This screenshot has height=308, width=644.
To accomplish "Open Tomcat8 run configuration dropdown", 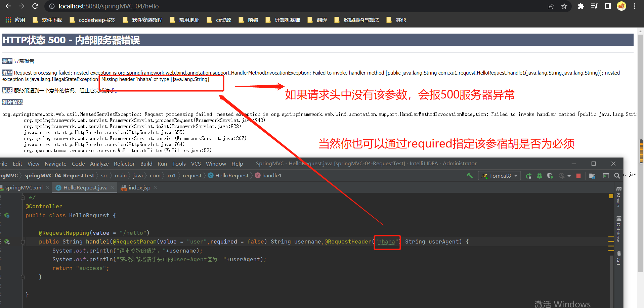I will coord(500,176).
